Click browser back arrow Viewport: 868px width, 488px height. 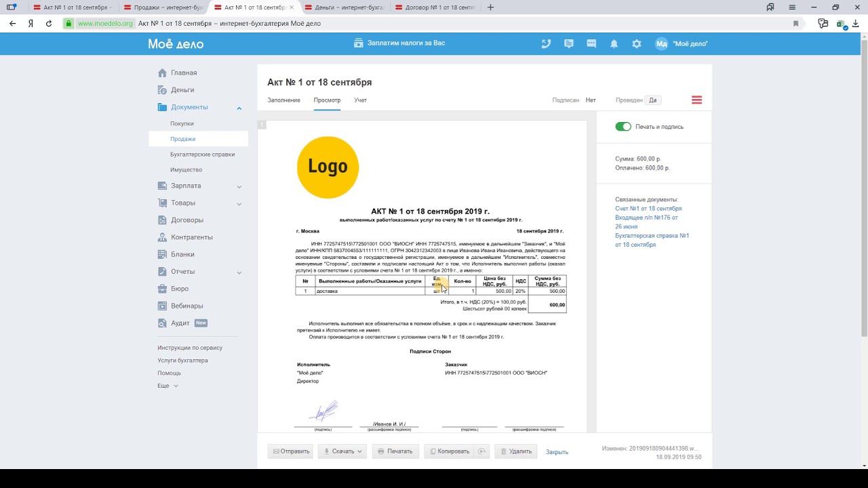(12, 23)
